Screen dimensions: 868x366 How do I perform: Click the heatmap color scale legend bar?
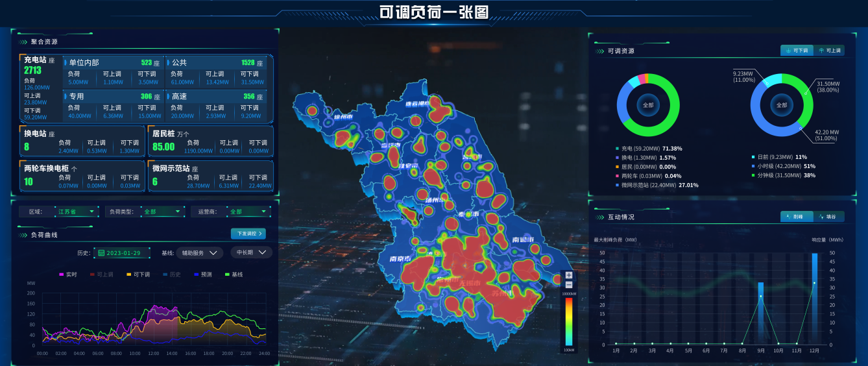point(569,320)
